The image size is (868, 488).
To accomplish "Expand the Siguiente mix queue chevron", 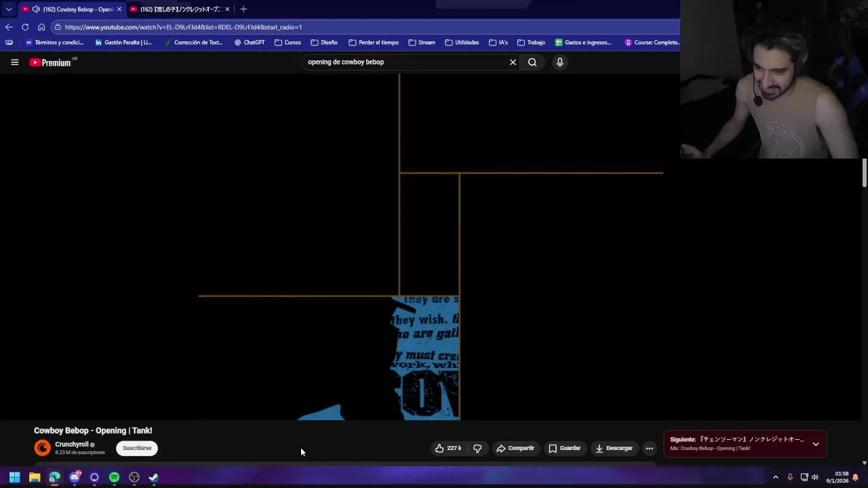I will tap(816, 445).
